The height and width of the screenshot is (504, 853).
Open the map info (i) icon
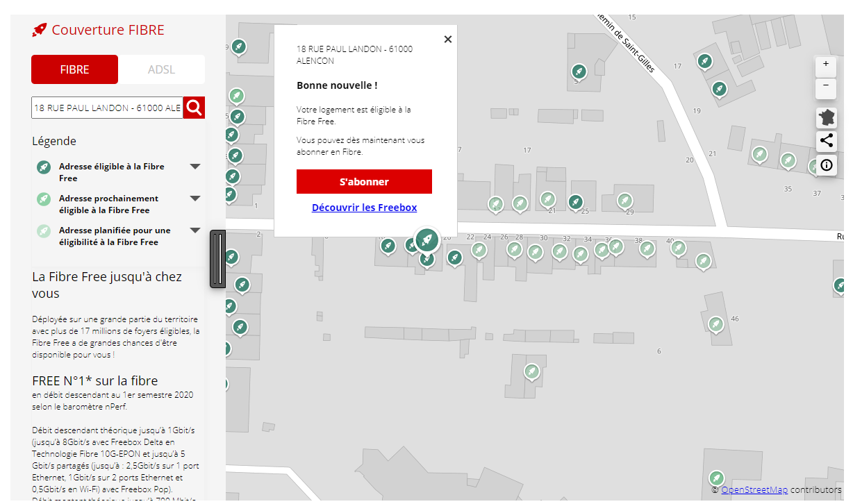pyautogui.click(x=826, y=165)
